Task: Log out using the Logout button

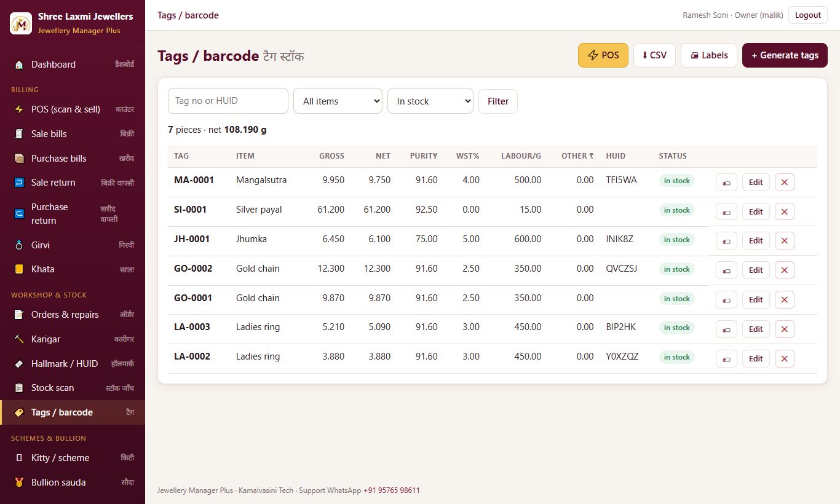Action: click(808, 15)
